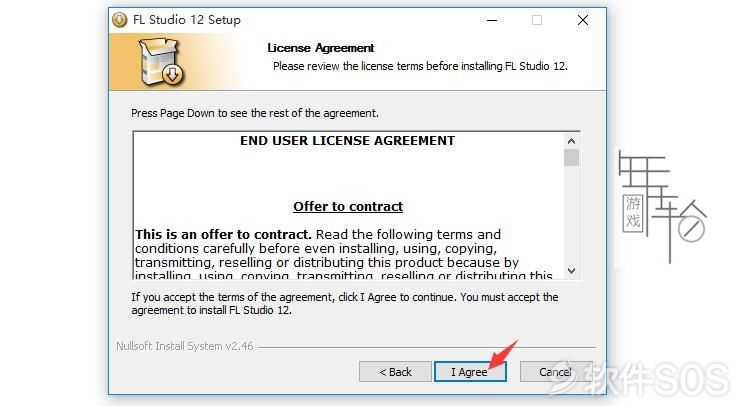Click the 软件SOS watermark logo
742x406 pixels.
639,380
